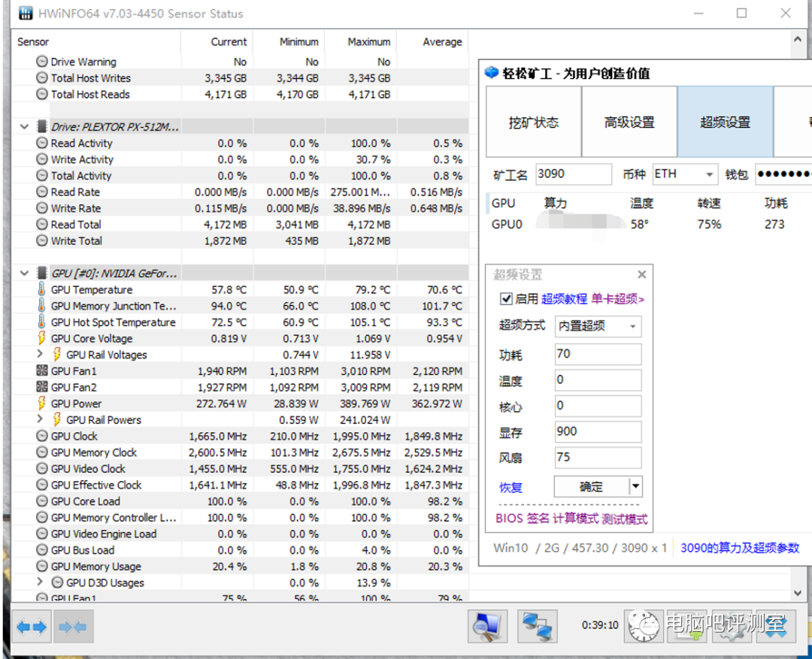Screen dimensions: 812x659
Task: Click the thermometer icon for GPU Hot Spot Temperature
Action: (x=41, y=322)
